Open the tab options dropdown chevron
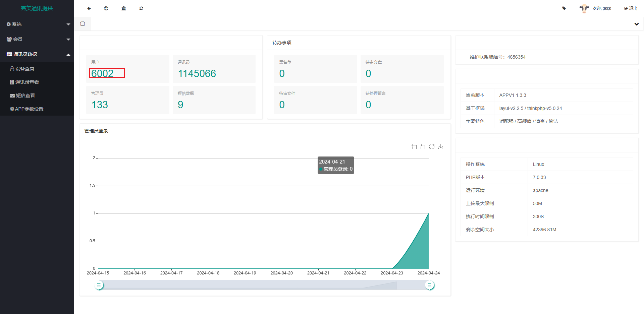The image size is (644, 314). (x=636, y=24)
